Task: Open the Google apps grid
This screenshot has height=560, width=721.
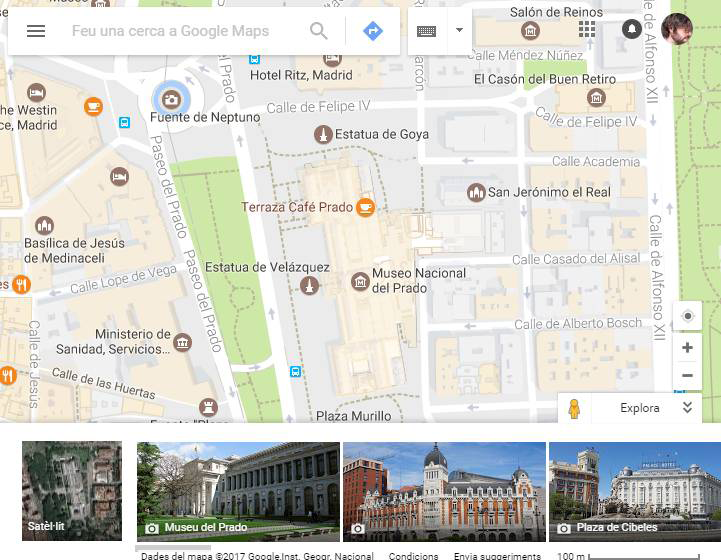Action: (x=587, y=29)
